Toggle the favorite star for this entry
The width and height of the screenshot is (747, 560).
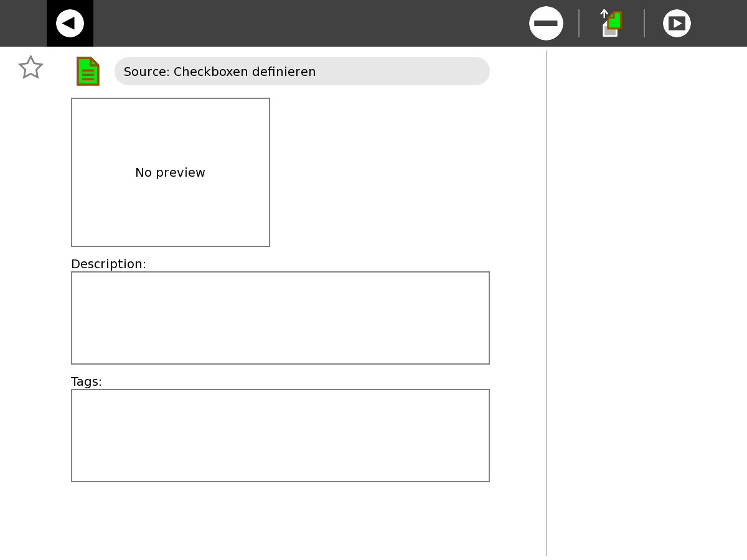(31, 67)
